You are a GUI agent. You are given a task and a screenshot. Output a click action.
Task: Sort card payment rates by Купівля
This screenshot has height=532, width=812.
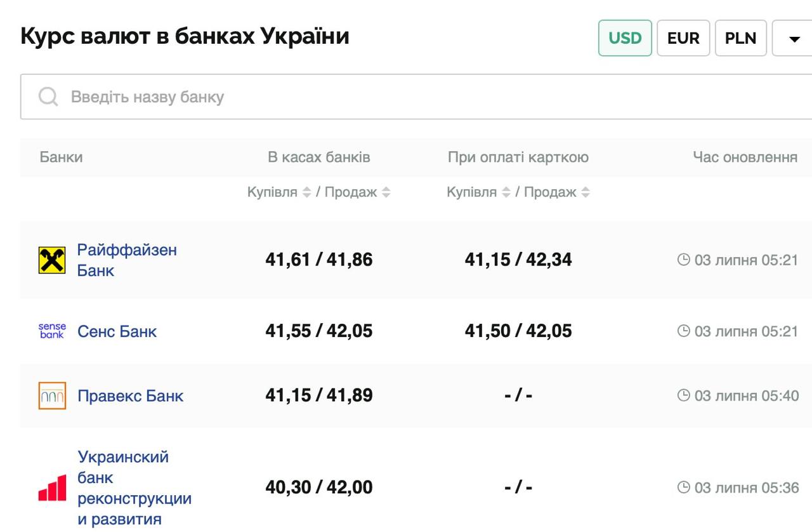[x=506, y=192]
